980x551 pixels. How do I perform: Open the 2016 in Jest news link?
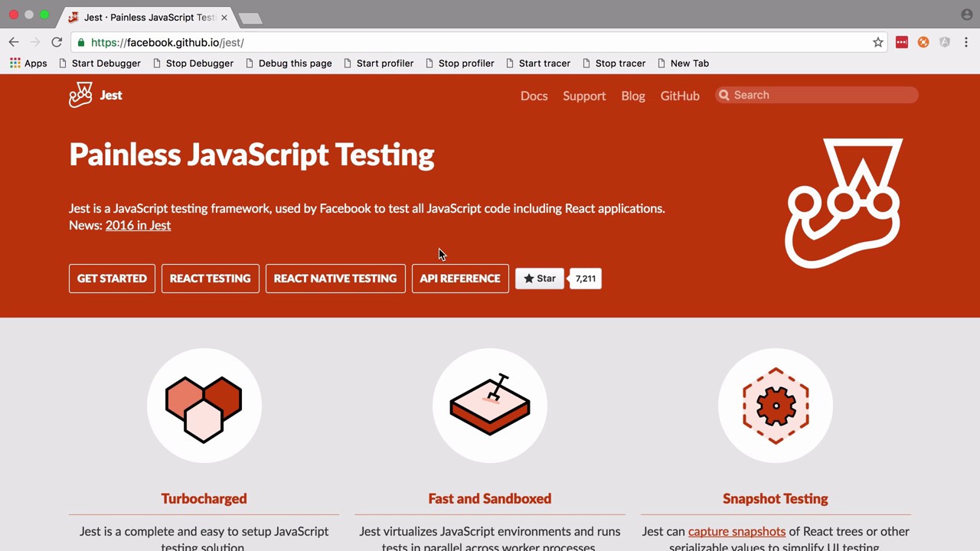click(138, 225)
